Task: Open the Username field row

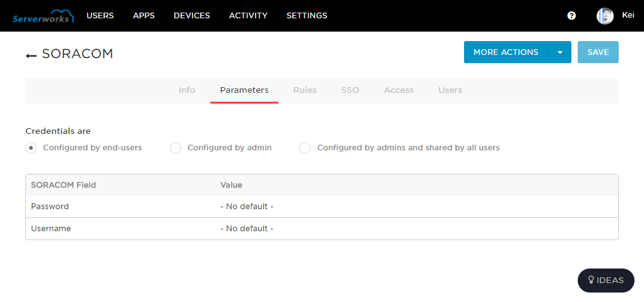Action: pos(322,229)
